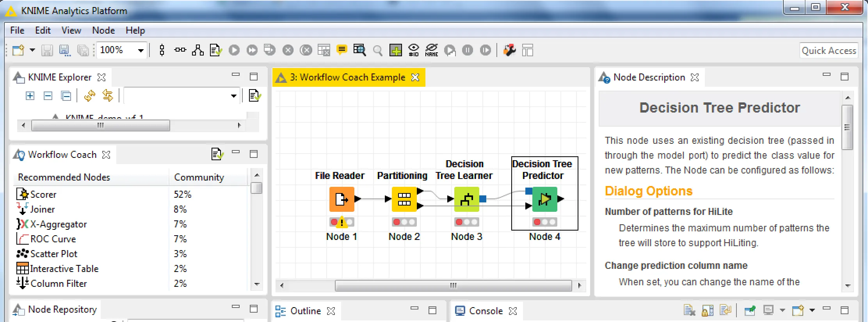Image resolution: width=868 pixels, height=322 pixels.
Task: Open the KNIME Explorer filter dropdown
Action: coord(233,96)
